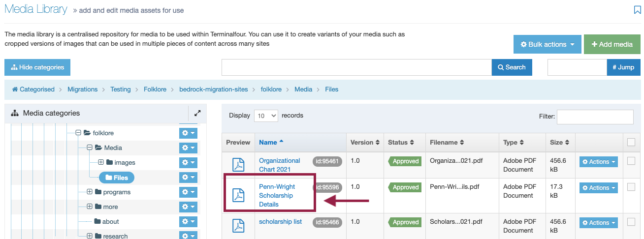Image resolution: width=644 pixels, height=239 pixels.
Task: Open the Display records count dropdown
Action: coord(266,116)
